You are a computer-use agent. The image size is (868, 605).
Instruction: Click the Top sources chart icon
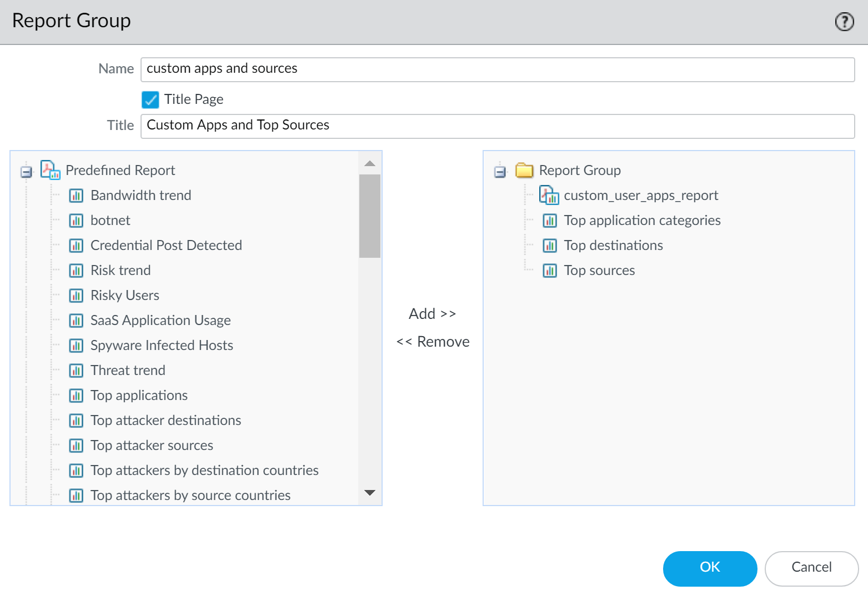click(549, 271)
